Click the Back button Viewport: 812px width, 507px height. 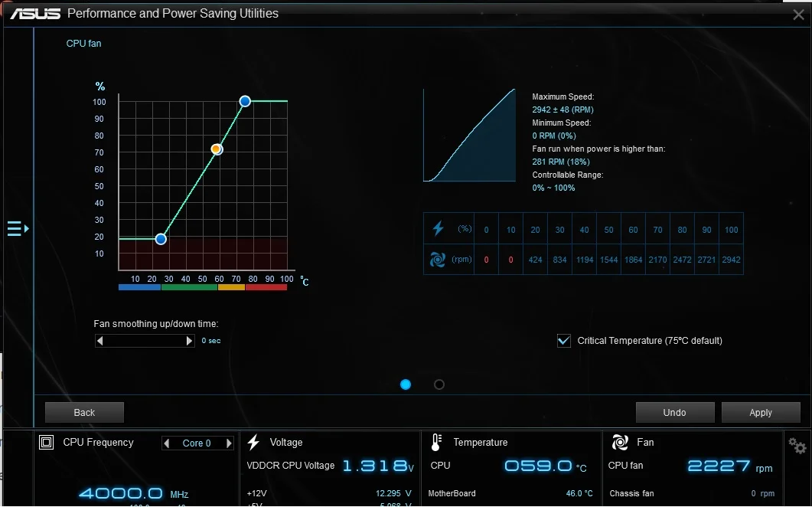coord(84,413)
